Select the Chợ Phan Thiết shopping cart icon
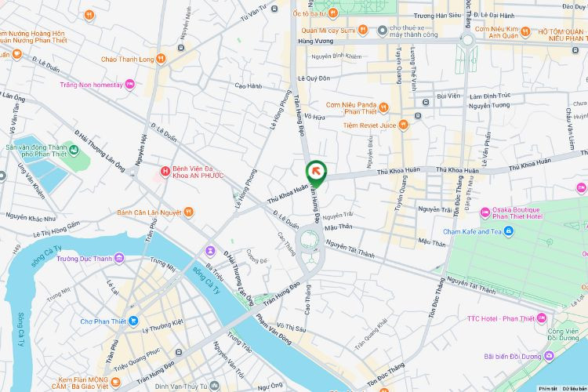The image size is (588, 392). pyautogui.click(x=133, y=321)
